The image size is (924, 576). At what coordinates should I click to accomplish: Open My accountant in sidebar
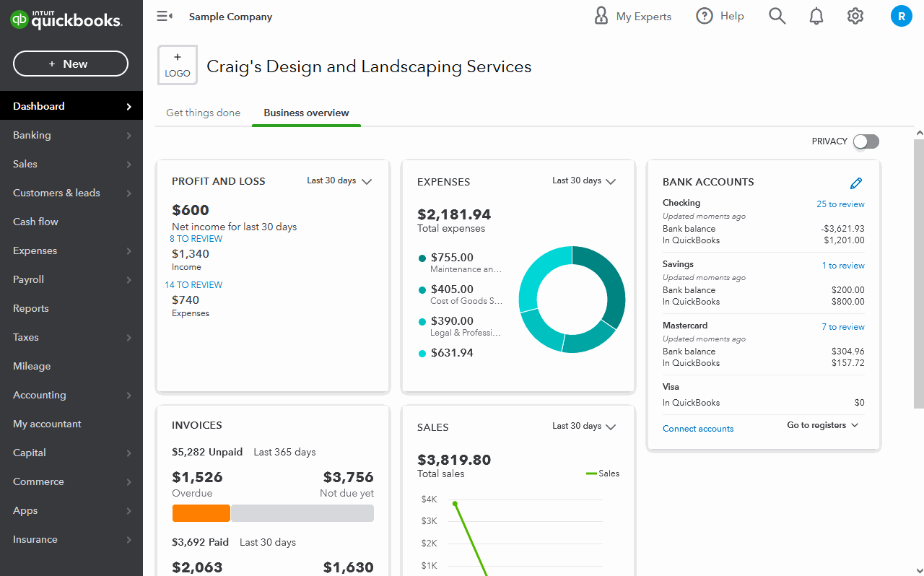[71, 424]
